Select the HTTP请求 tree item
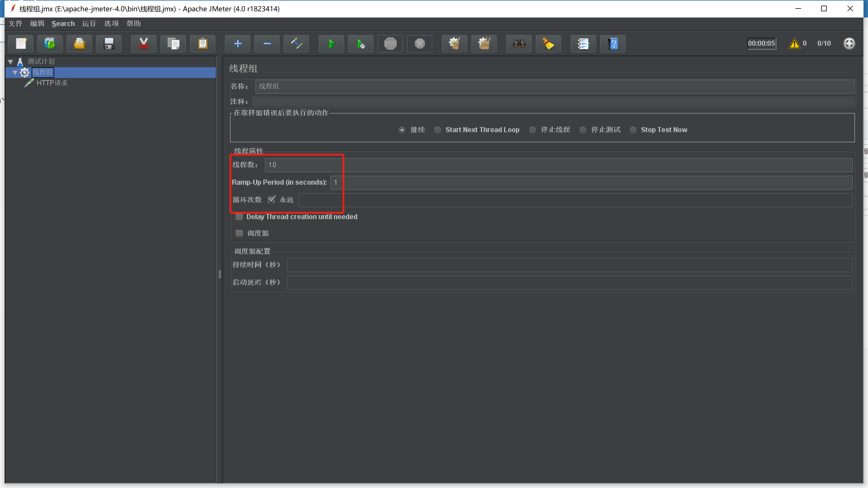The height and width of the screenshot is (488, 868). (x=52, y=83)
